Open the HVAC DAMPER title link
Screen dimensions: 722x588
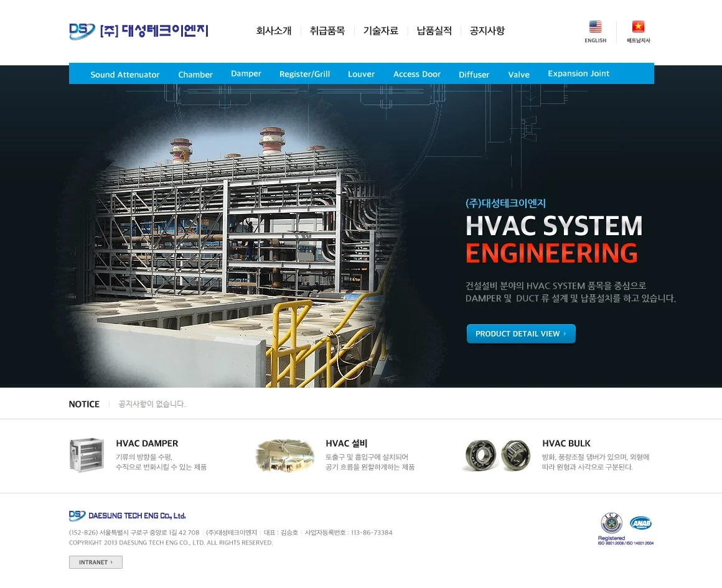147,444
